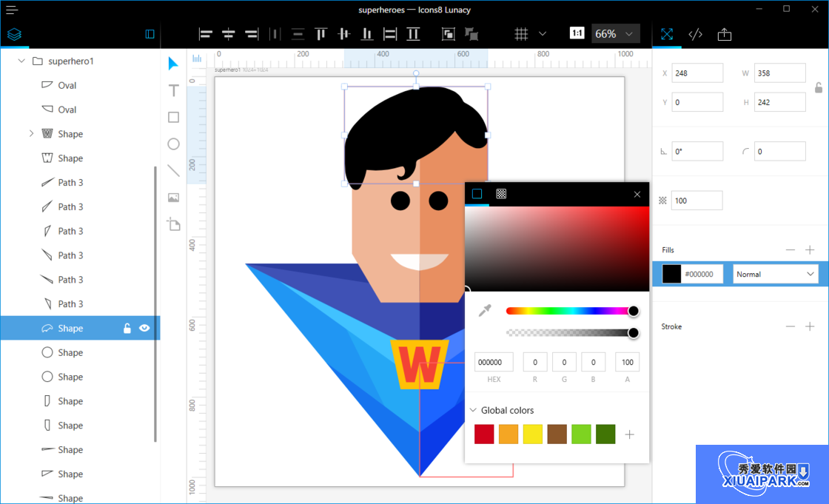Screen dimensions: 829x504
Task: Click the width W field
Action: click(x=780, y=73)
